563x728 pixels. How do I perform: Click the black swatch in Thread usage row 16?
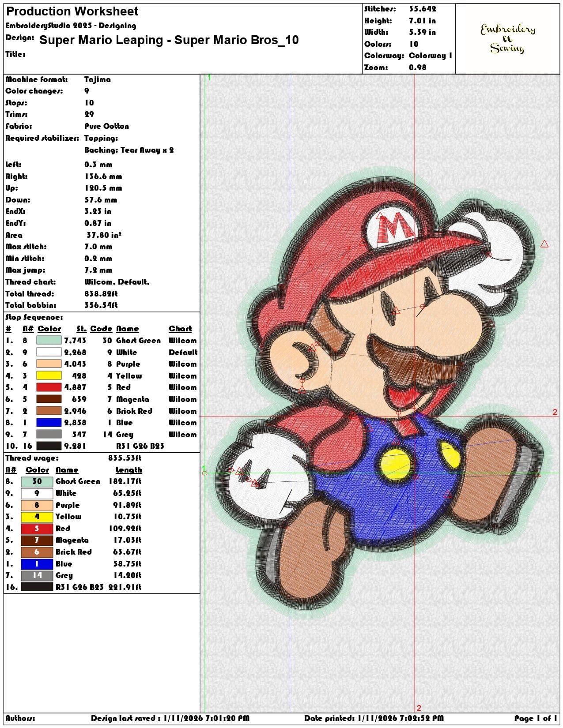point(37,587)
